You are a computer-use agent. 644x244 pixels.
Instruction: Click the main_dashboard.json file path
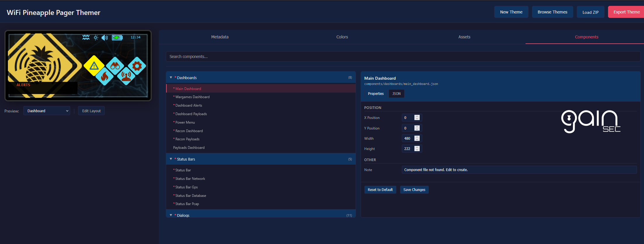(401, 84)
